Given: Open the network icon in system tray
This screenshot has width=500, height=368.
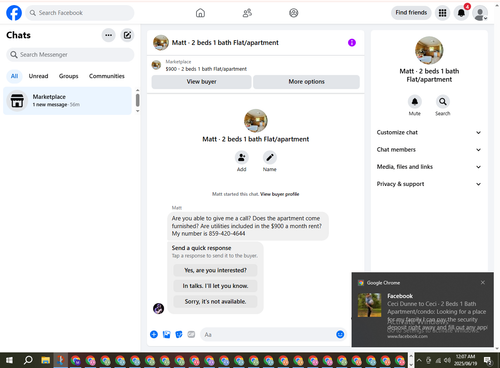Looking at the screenshot, I should [x=438, y=360].
